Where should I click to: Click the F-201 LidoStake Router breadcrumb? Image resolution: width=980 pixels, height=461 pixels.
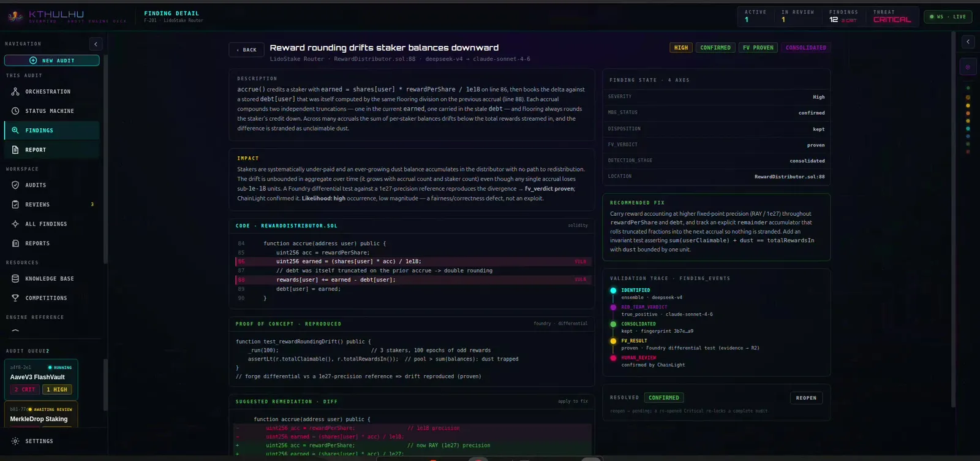[173, 20]
